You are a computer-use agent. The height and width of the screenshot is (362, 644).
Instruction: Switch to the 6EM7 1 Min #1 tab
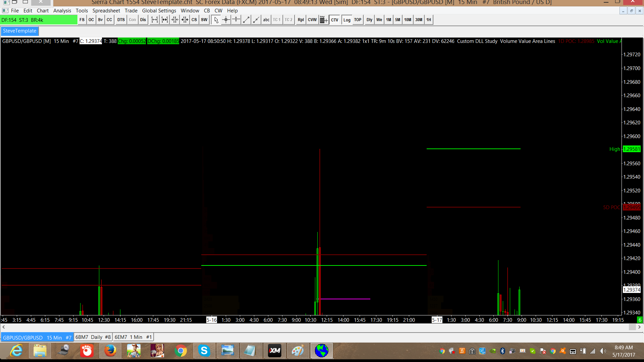133,337
